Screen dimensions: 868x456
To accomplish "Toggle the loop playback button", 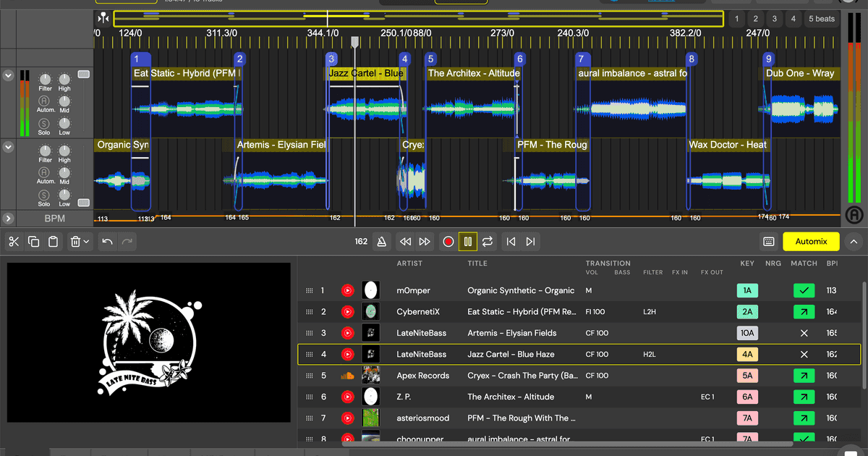I will coord(488,242).
